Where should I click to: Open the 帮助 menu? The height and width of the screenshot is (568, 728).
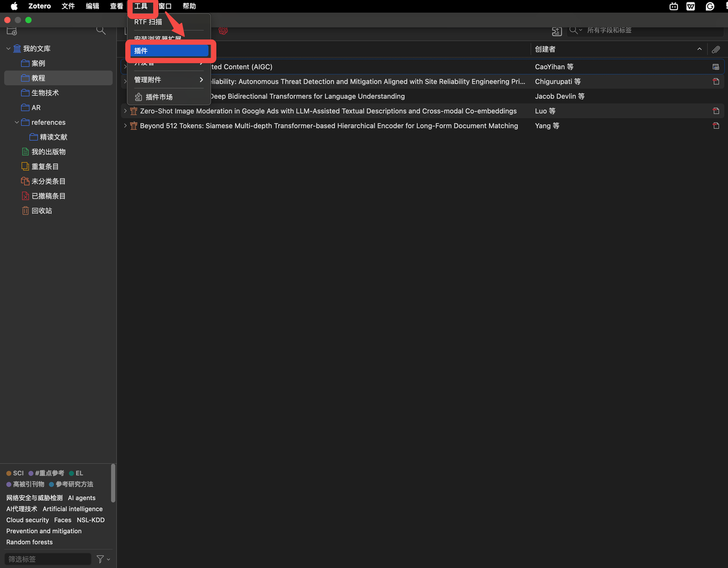[189, 6]
